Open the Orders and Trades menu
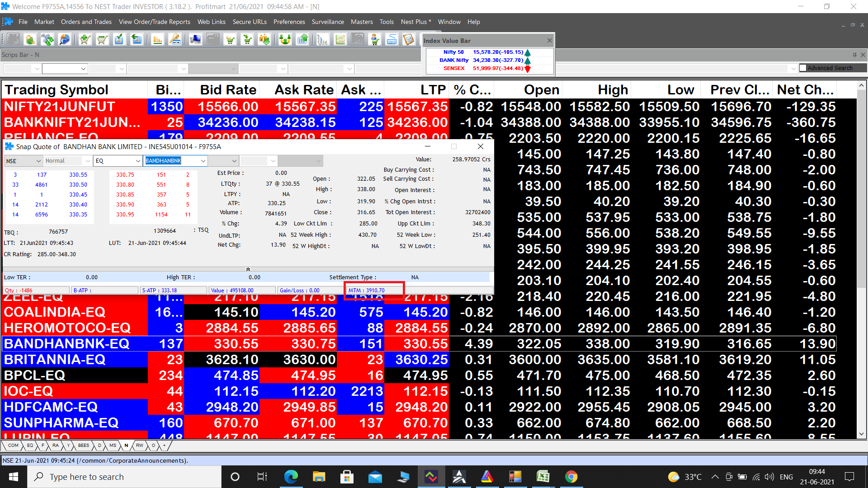Screen dimensions: 868x488 86,22
